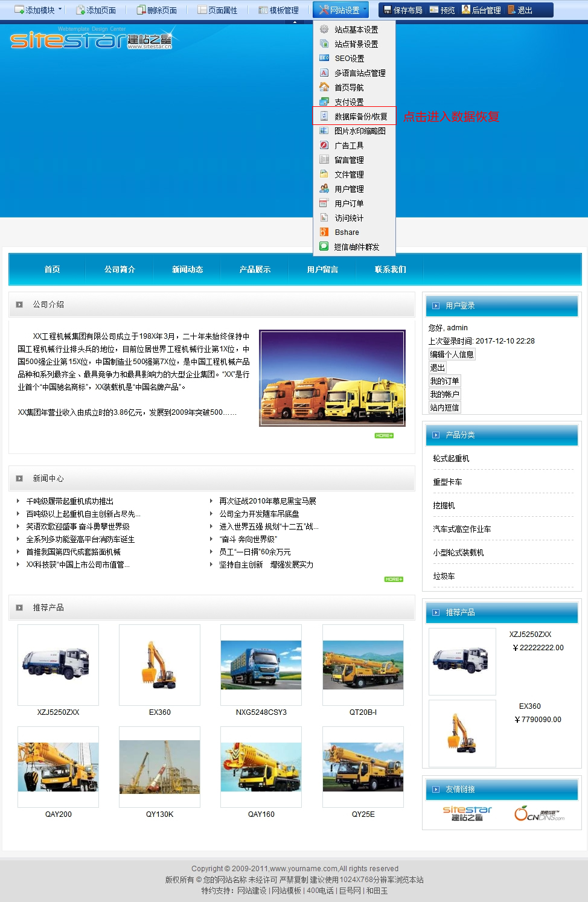Image resolution: width=588 pixels, height=902 pixels.
Task: Click the 广告工具 icon in dropdown
Action: coord(324,145)
